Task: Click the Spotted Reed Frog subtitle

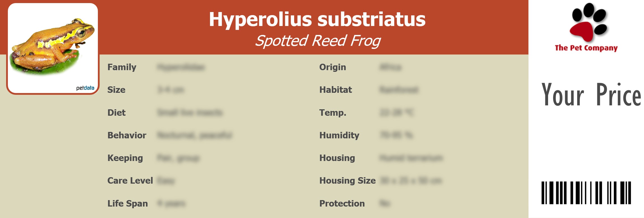Action: tap(318, 41)
